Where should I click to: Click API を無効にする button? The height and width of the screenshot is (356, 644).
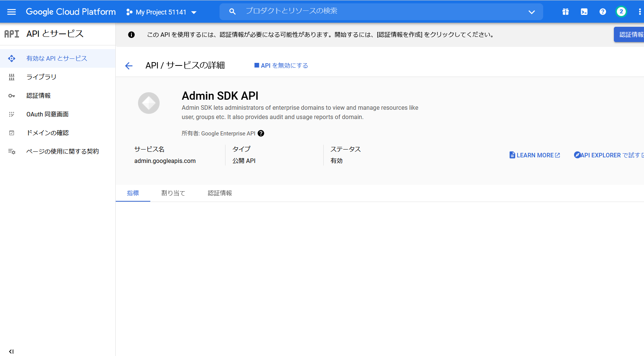(281, 65)
